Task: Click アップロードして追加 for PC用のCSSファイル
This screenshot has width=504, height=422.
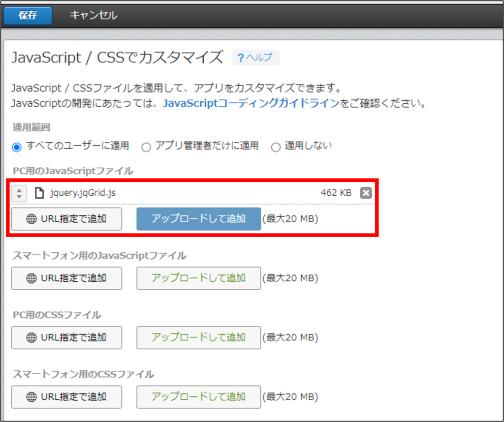Action: coord(198,338)
